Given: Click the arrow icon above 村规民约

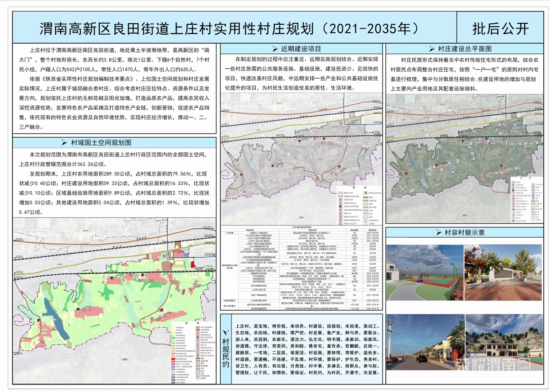Looking at the screenshot, I should point(226,332).
